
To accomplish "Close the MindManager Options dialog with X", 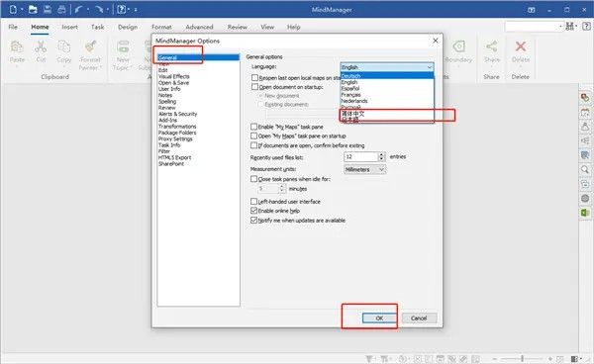I will click(x=436, y=41).
